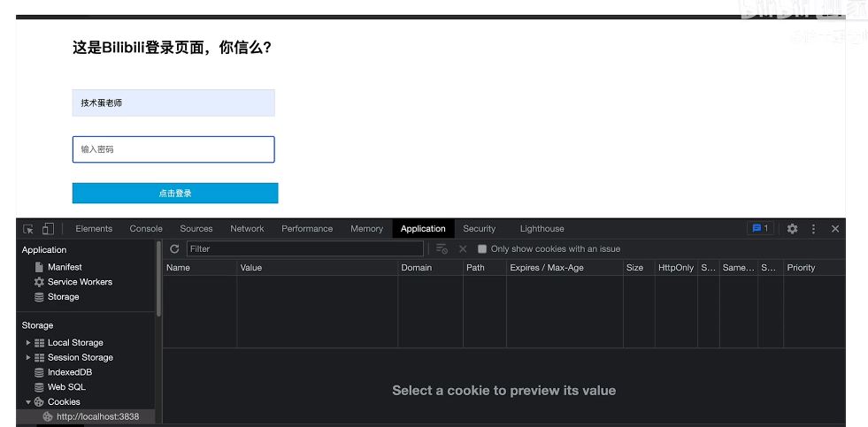Image resolution: width=868 pixels, height=427 pixels.
Task: Click the Application section heading text
Action: (x=43, y=250)
